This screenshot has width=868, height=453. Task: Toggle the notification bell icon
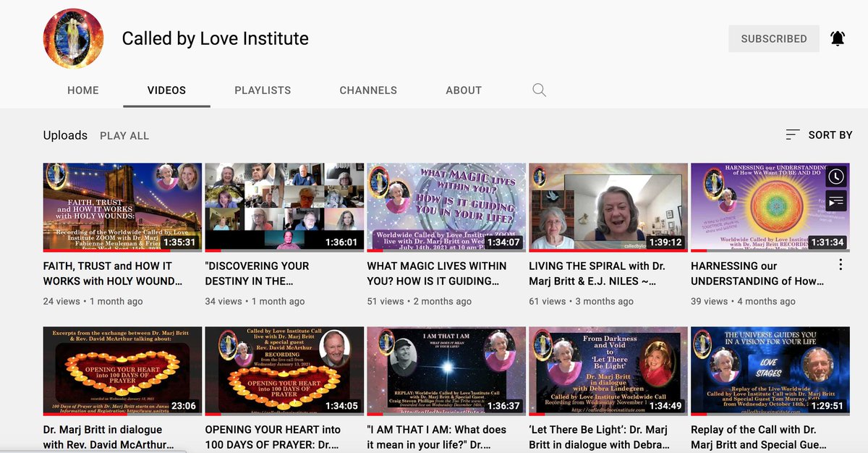tap(838, 39)
